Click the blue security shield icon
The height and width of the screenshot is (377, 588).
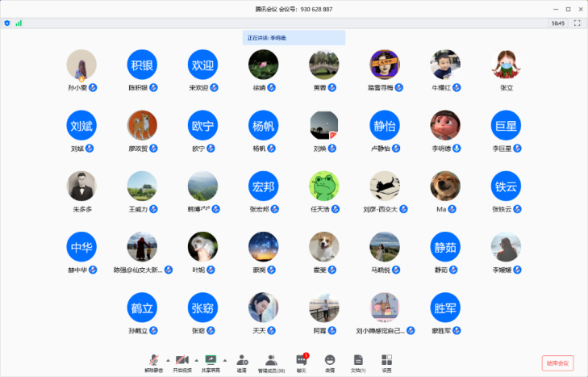pyautogui.click(x=7, y=23)
